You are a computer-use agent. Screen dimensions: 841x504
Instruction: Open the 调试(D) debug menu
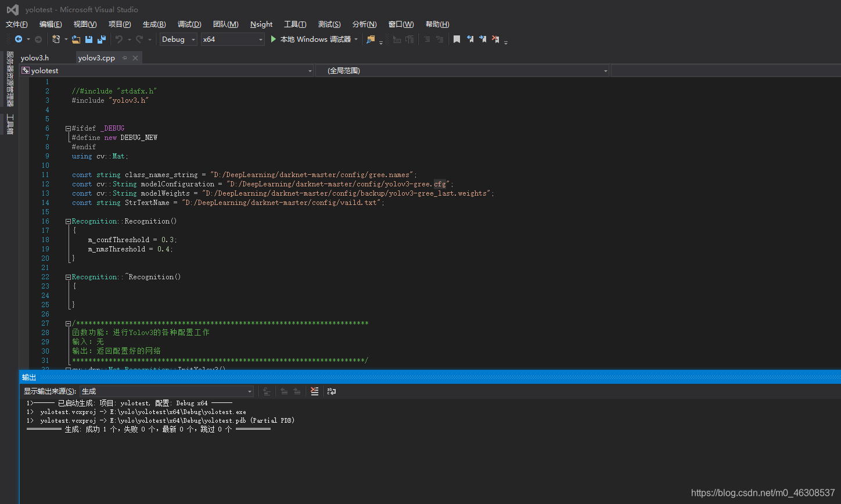tap(189, 24)
